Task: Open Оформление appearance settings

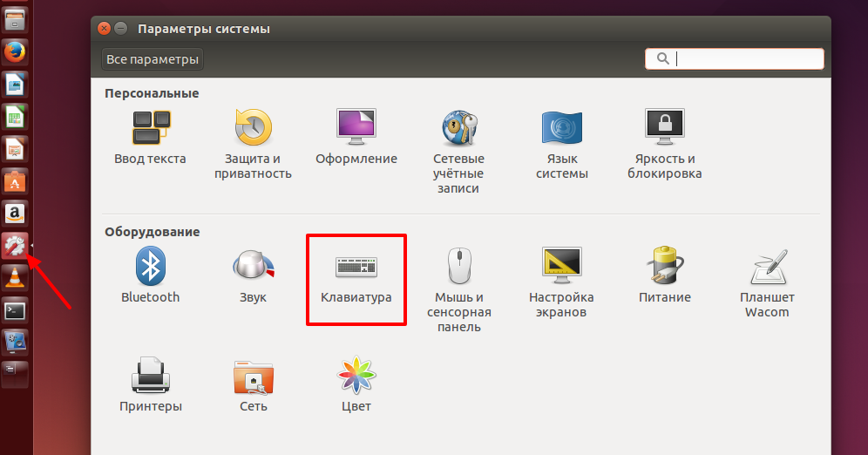Action: point(356,137)
